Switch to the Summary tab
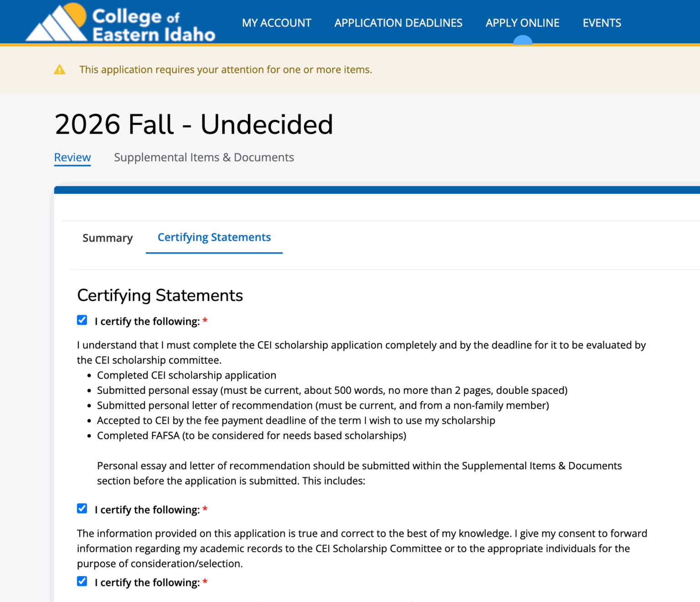The height and width of the screenshot is (602, 700). [108, 238]
